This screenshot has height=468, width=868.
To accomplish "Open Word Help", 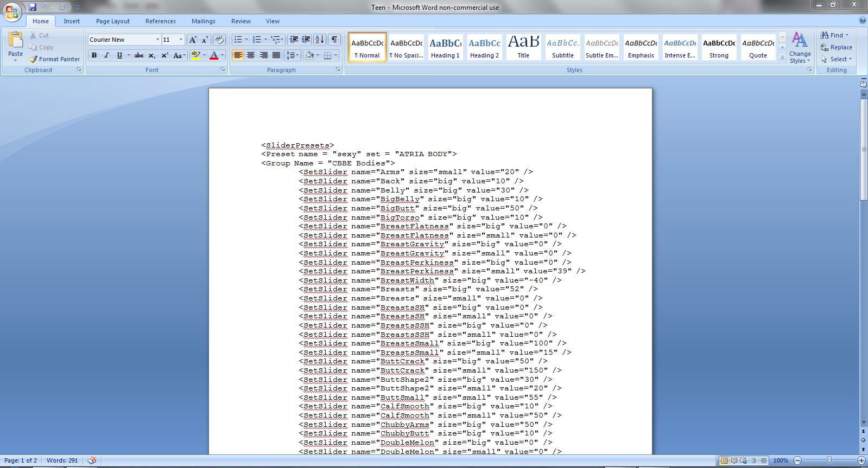I will coord(863,21).
